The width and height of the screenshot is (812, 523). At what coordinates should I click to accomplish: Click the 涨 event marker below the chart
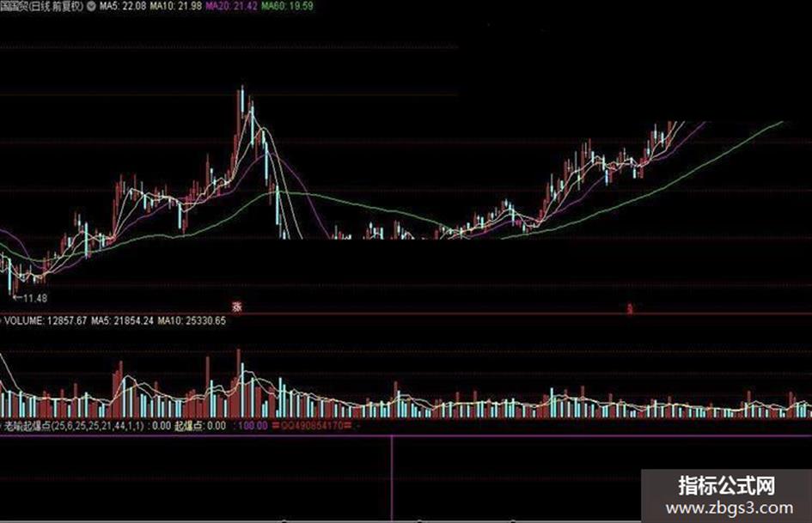[x=236, y=307]
